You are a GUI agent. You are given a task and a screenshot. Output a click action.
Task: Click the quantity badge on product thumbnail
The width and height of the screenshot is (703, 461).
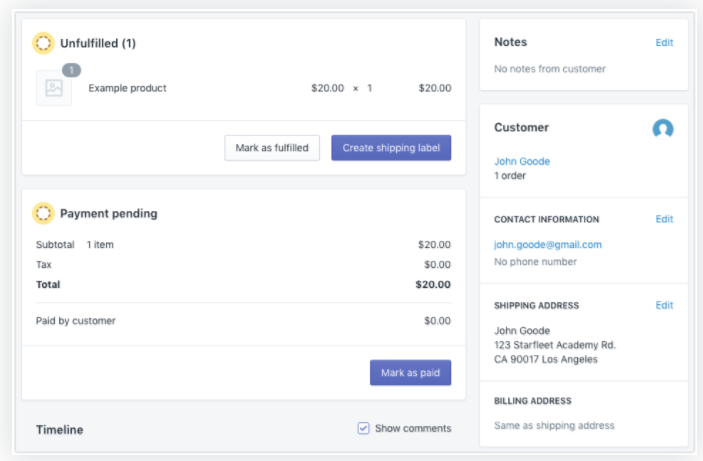[x=71, y=70]
